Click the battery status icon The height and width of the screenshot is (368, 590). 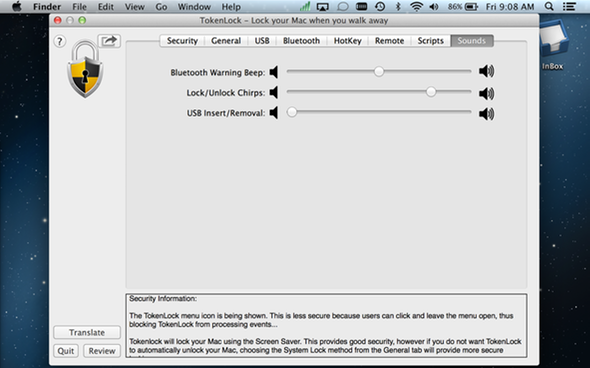471,6
